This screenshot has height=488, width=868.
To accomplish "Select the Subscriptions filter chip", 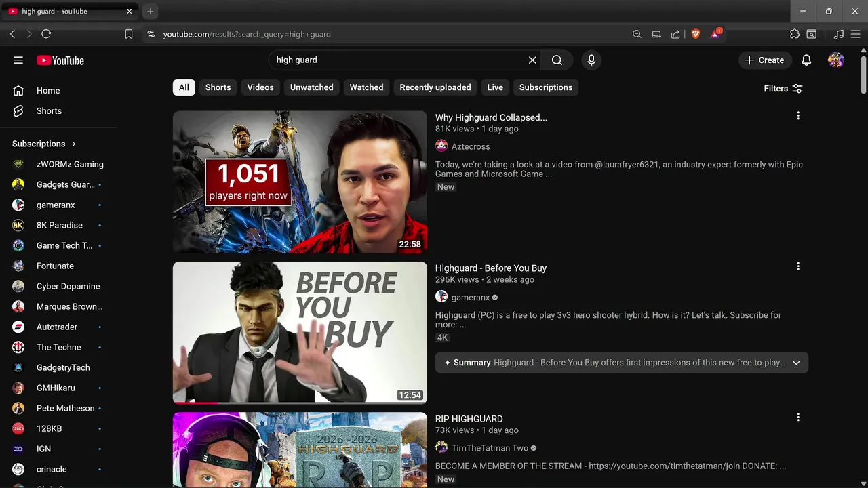I will click(x=546, y=87).
